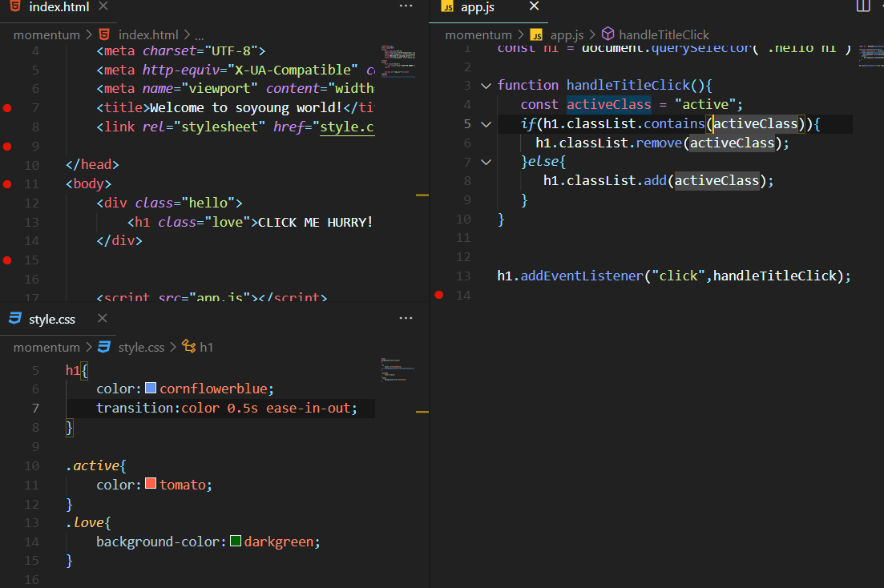Click 'background-color' property in style.css
The width and height of the screenshot is (884, 588).
(x=158, y=542)
